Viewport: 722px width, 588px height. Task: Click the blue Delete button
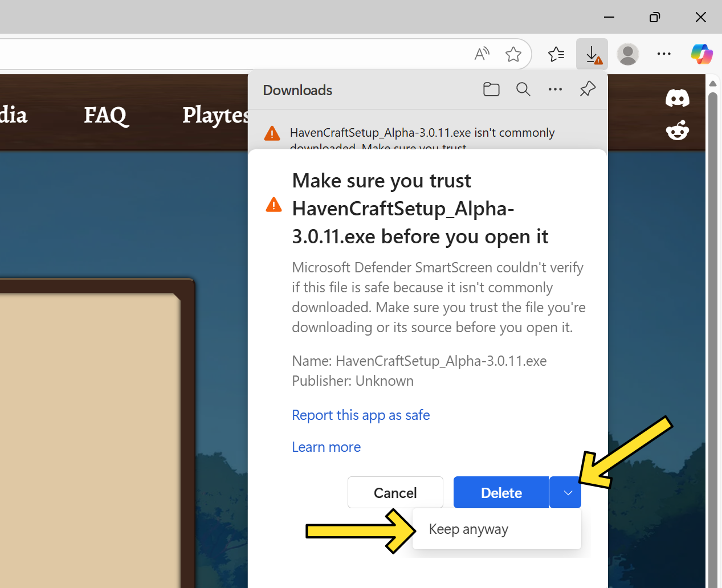501,493
